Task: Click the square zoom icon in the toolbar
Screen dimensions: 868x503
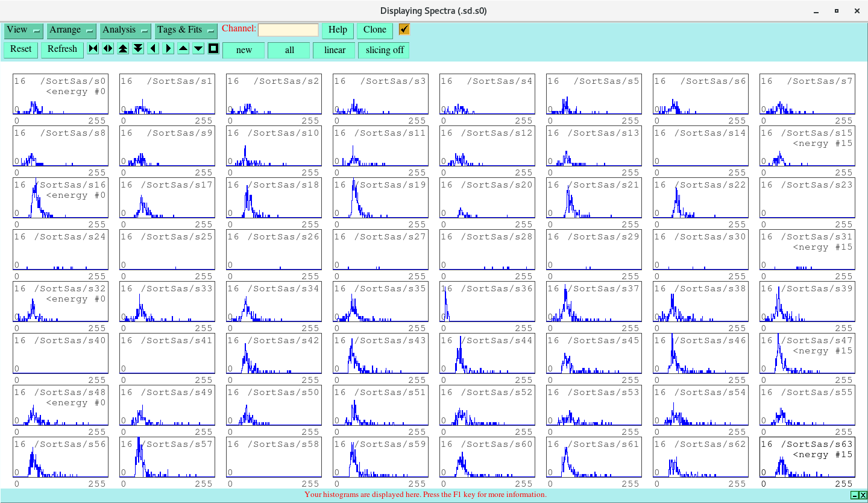Action: pyautogui.click(x=213, y=48)
